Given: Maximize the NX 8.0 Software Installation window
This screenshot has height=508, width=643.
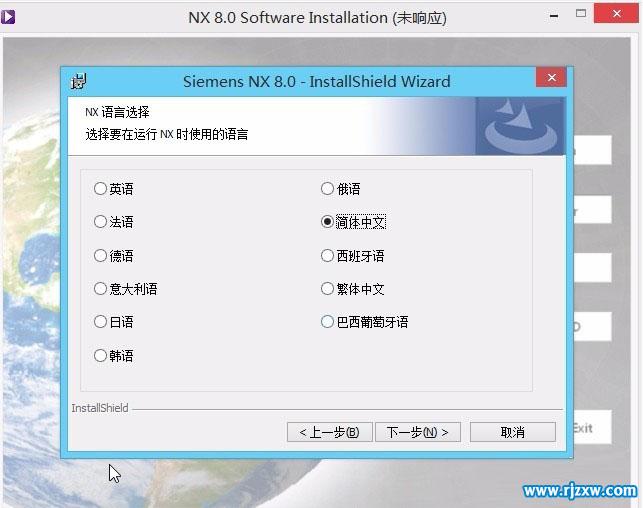Looking at the screenshot, I should pyautogui.click(x=581, y=14).
